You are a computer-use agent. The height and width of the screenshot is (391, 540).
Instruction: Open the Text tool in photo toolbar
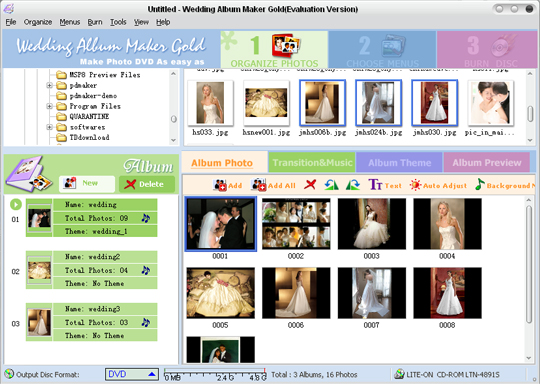tap(385, 185)
